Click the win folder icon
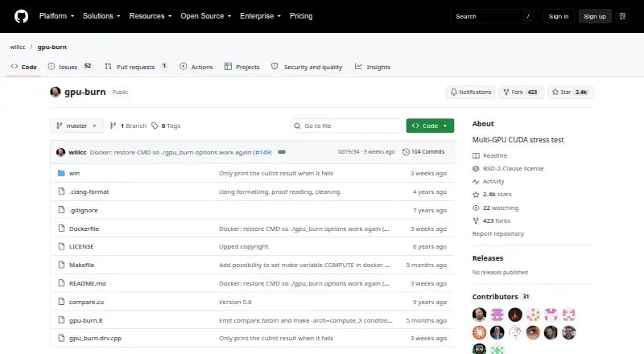This screenshot has height=354, width=644. click(61, 173)
